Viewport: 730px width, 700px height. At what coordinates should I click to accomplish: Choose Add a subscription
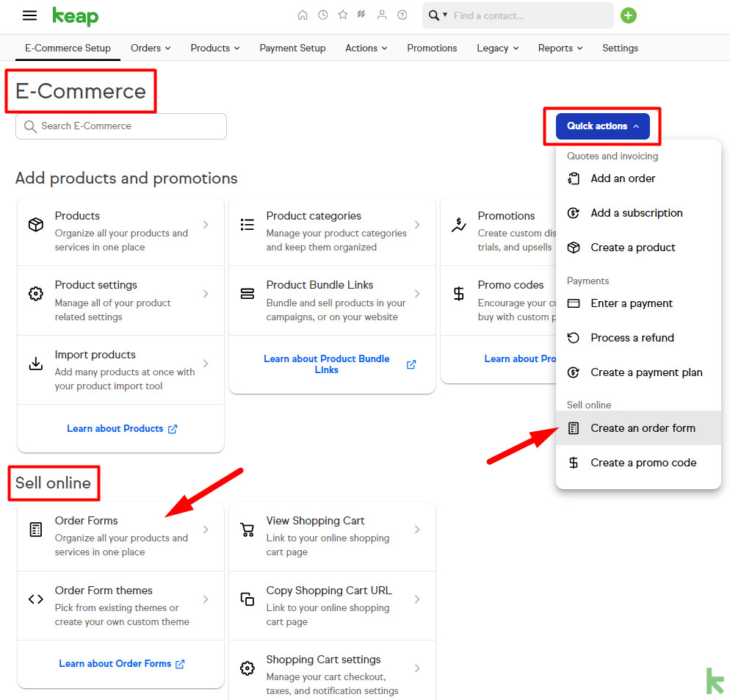638,213
